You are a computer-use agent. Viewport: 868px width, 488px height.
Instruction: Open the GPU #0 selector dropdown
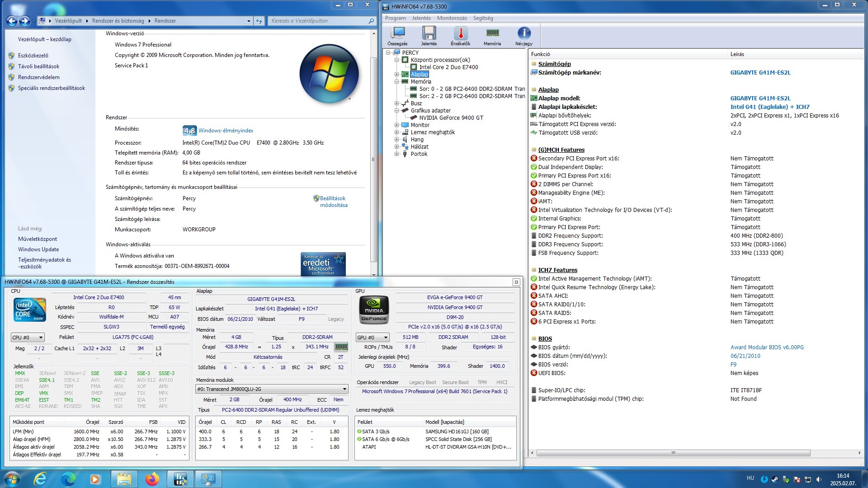pyautogui.click(x=373, y=338)
